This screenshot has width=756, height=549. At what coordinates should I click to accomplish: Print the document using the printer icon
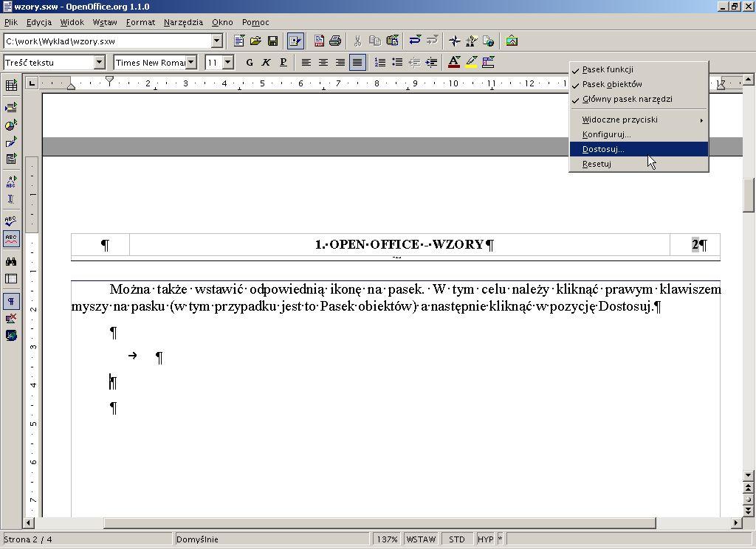point(335,41)
